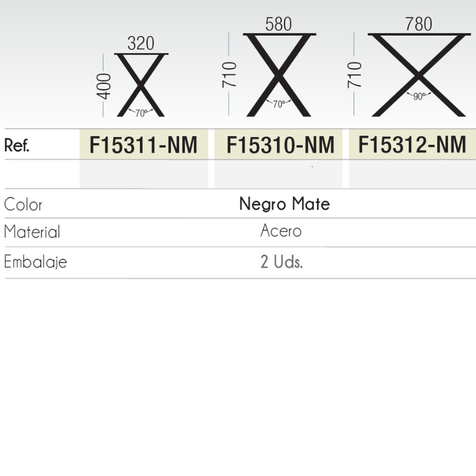The height and width of the screenshot is (476, 476).
Task: Click the 710 height beside the 580 leg
Action: 231,74
